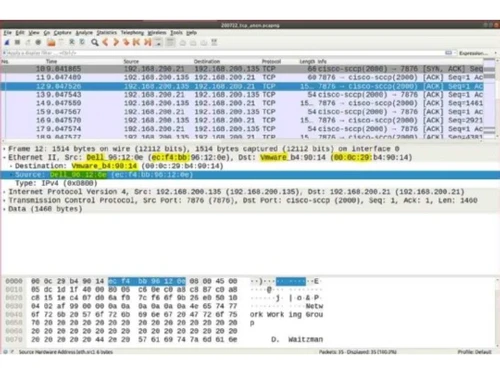Sort by the Source column header

[x=131, y=61]
